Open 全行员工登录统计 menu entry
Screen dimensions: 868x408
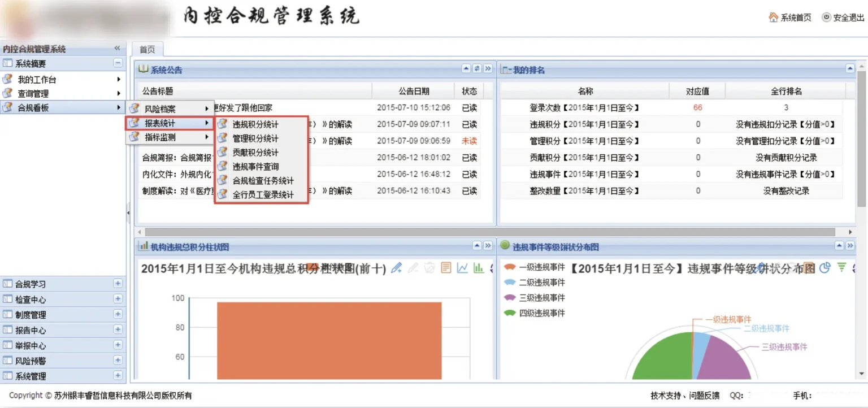click(263, 195)
